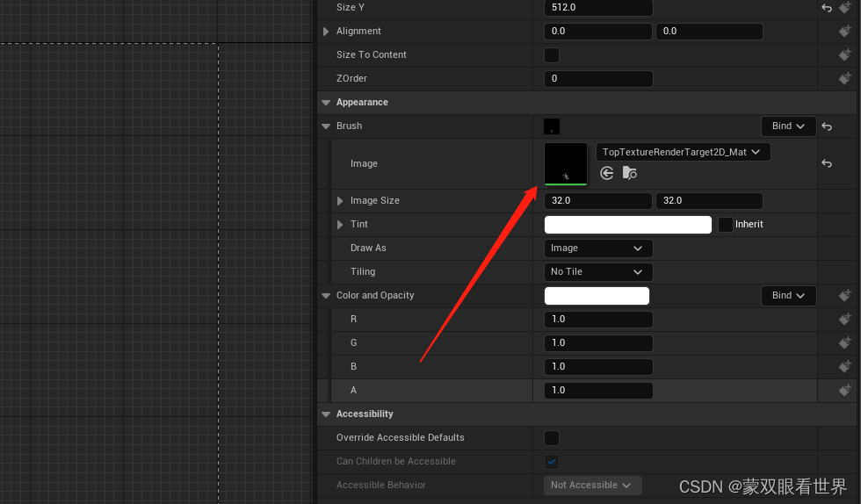Image resolution: width=861 pixels, height=504 pixels.
Task: Edit R channel value field
Action: pyautogui.click(x=598, y=319)
